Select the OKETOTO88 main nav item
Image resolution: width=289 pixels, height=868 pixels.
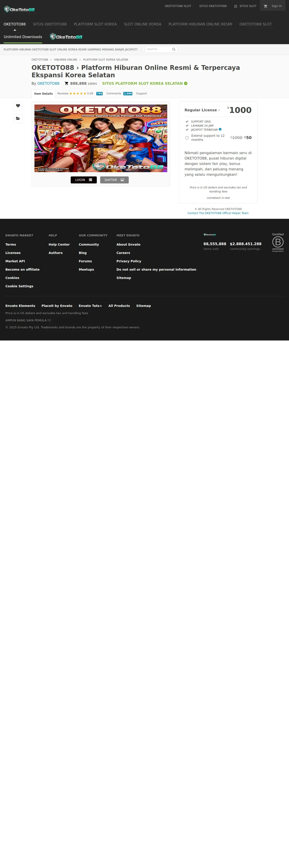pos(14,24)
